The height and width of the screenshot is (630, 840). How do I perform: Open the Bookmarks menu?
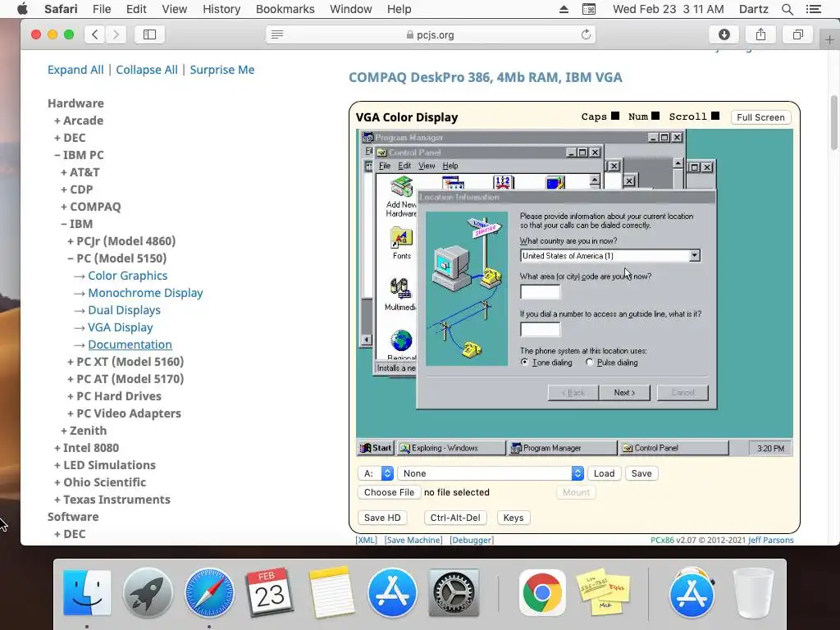click(285, 9)
